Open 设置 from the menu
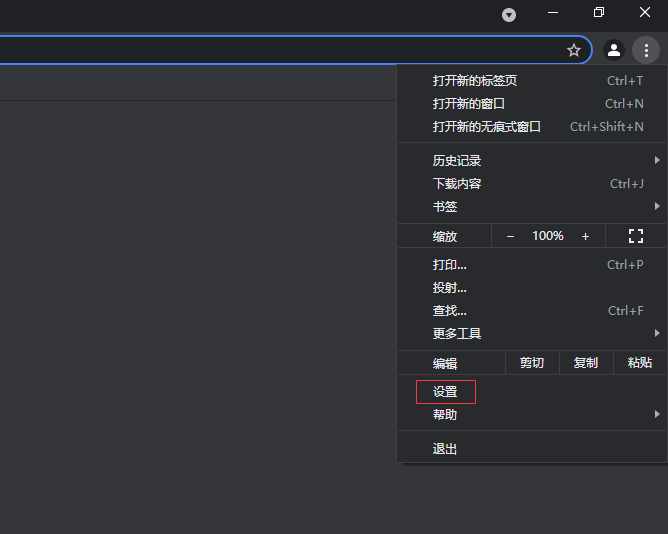This screenshot has height=534, width=668. [446, 392]
